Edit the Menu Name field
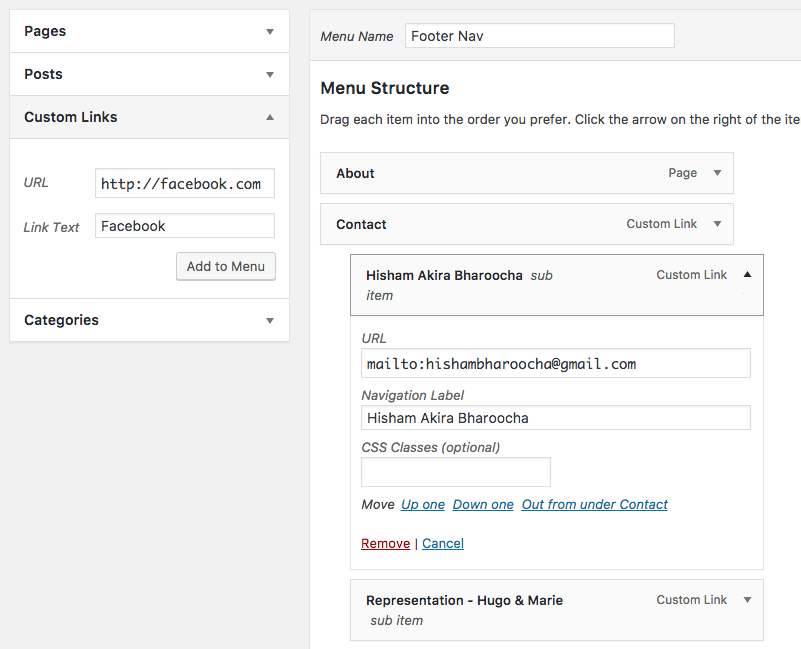Image resolution: width=801 pixels, height=649 pixels. tap(540, 36)
